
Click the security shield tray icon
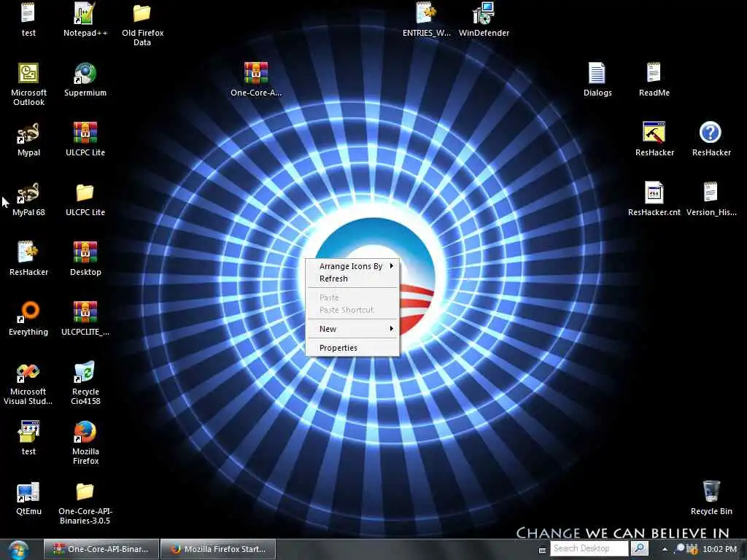pos(693,549)
